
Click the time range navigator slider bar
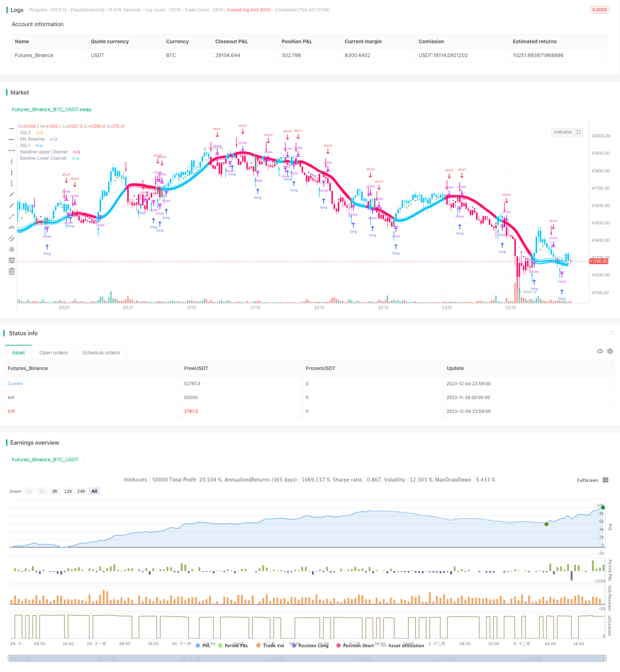click(x=307, y=658)
